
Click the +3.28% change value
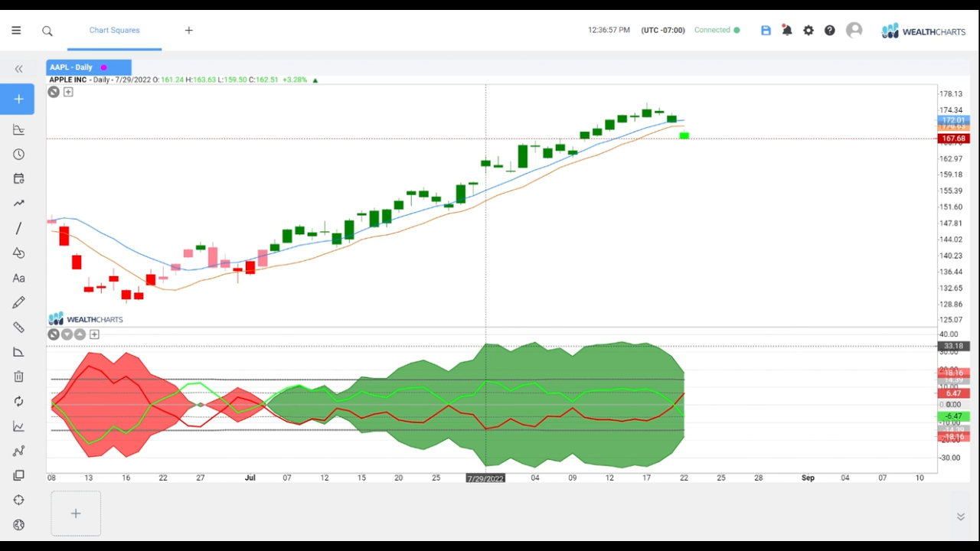[x=295, y=80]
